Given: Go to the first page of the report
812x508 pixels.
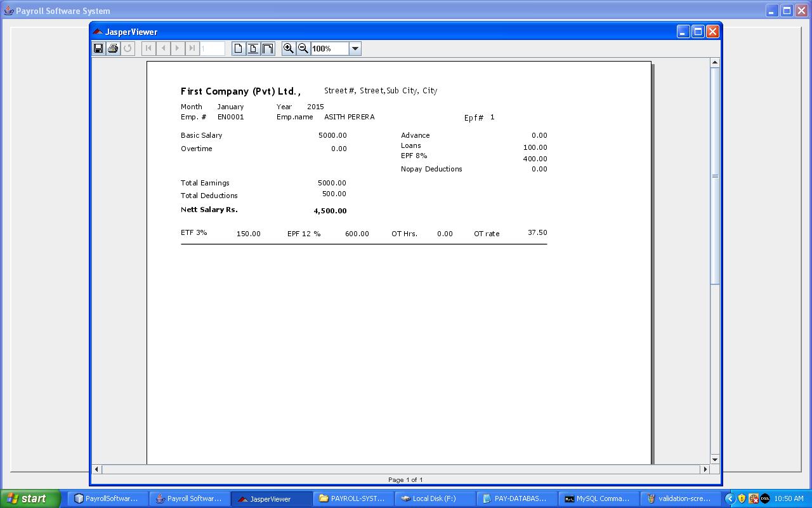Looking at the screenshot, I should point(148,48).
